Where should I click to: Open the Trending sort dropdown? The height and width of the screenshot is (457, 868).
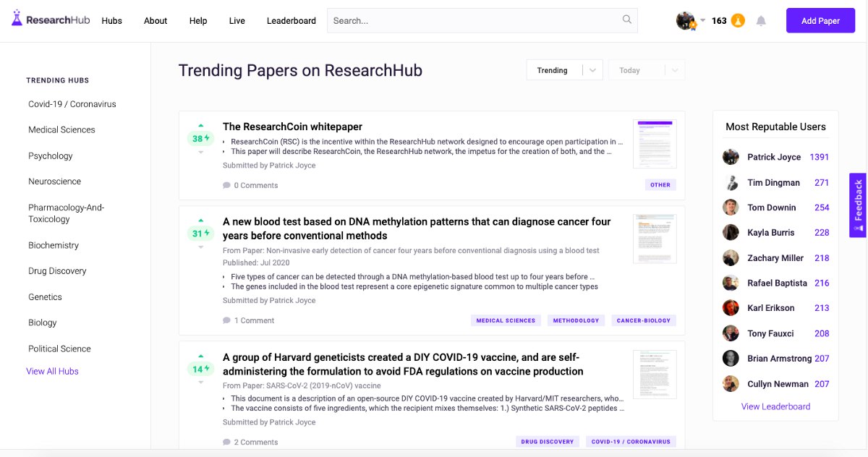pyautogui.click(x=564, y=70)
